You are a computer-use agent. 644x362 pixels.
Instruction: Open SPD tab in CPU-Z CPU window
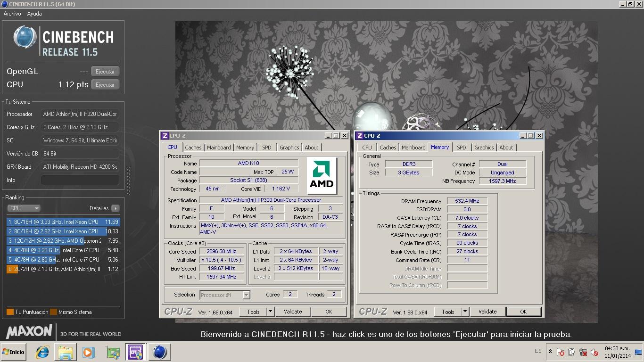pos(267,148)
